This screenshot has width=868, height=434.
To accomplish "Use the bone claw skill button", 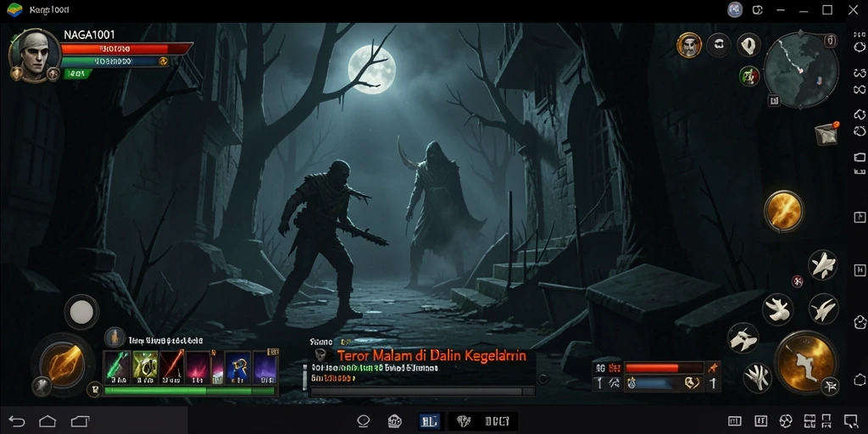I will [778, 309].
